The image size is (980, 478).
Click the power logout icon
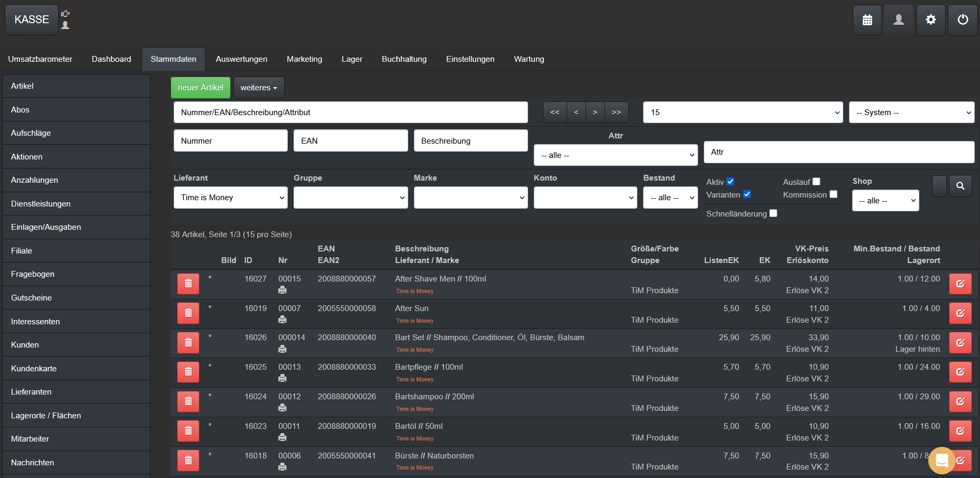[963, 20]
